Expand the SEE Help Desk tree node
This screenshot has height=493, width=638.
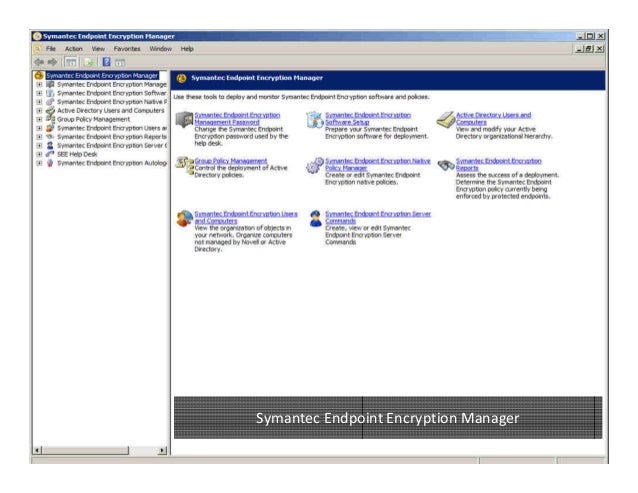39,155
